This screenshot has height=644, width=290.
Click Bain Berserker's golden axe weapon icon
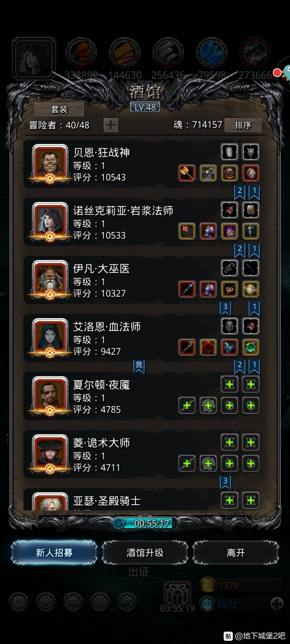click(187, 173)
